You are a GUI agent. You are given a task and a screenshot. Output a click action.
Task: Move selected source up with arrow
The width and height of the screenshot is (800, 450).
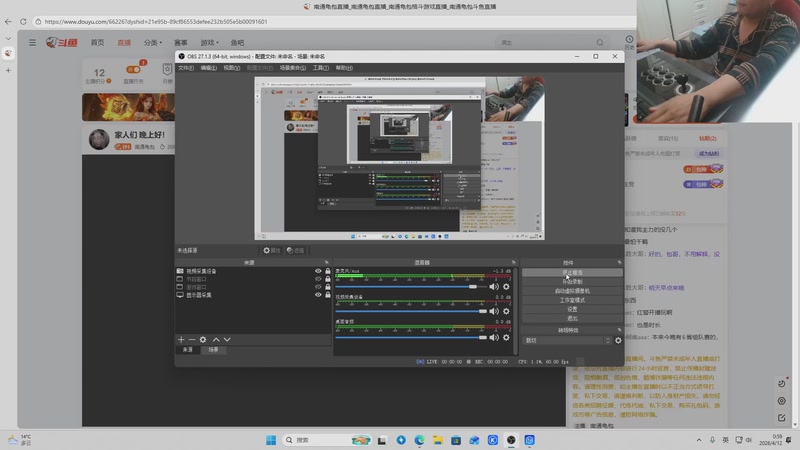tap(216, 339)
